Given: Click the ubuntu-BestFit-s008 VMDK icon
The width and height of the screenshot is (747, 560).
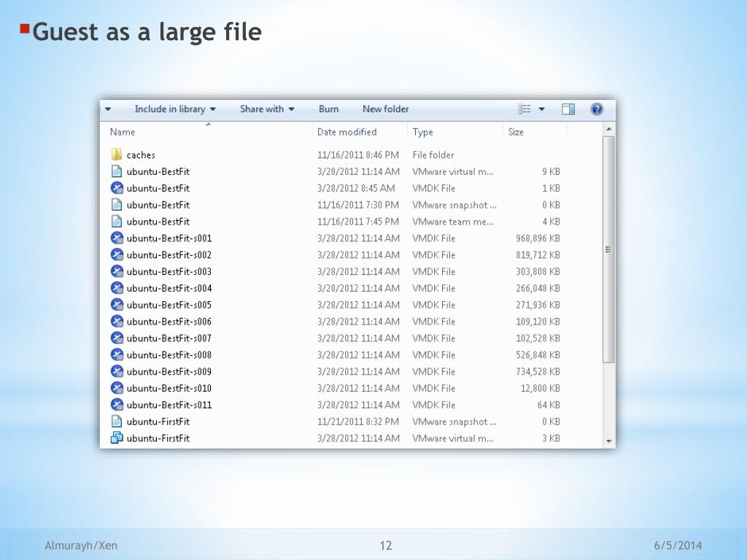Looking at the screenshot, I should (117, 355).
